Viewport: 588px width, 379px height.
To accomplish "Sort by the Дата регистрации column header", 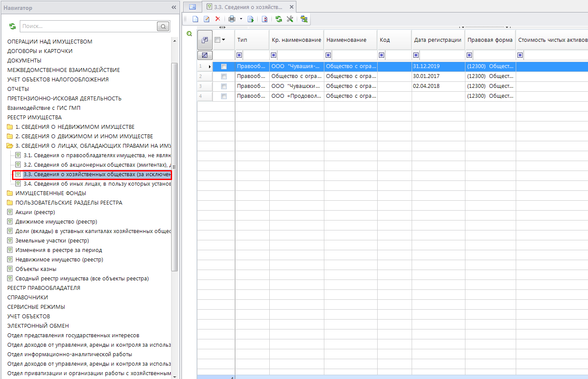I will (438, 40).
